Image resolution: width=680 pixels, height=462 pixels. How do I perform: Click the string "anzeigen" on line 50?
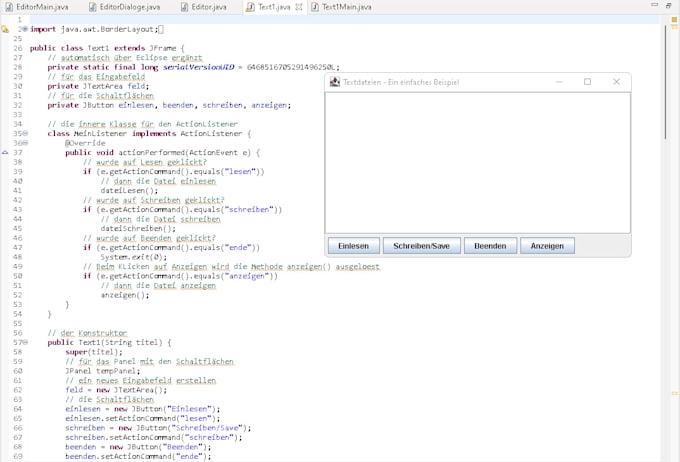[x=245, y=276]
